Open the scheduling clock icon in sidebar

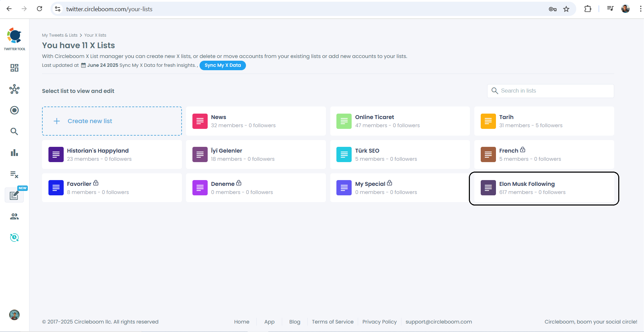point(14,237)
